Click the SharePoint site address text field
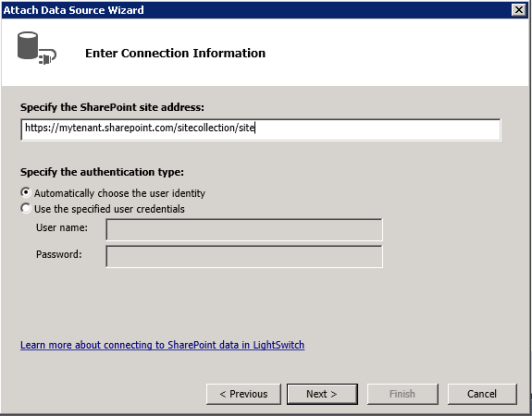The width and height of the screenshot is (532, 416). tap(261, 129)
